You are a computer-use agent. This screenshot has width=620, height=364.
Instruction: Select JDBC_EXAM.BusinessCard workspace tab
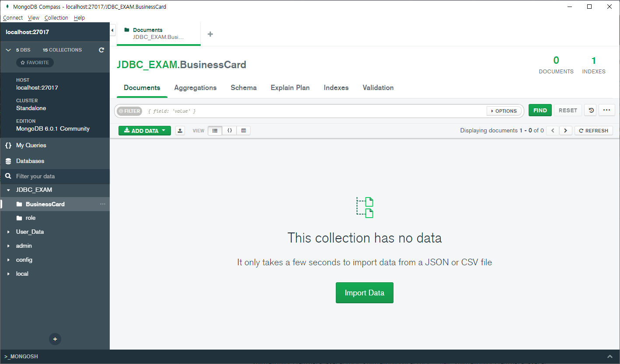click(x=159, y=34)
